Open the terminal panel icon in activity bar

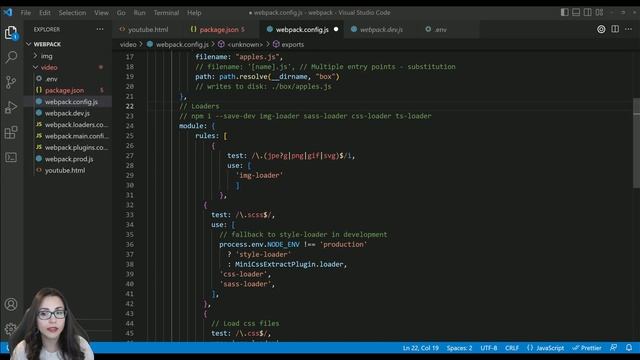coord(11,157)
